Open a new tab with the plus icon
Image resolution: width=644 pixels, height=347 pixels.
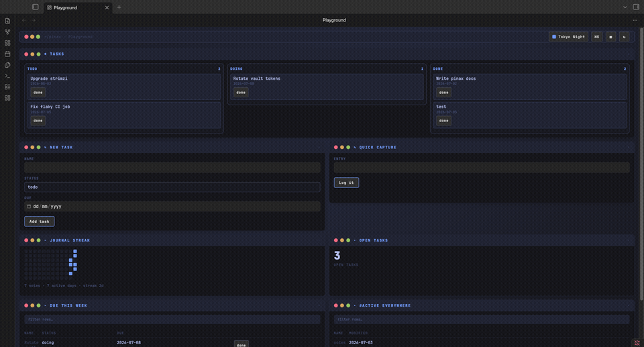119,7
